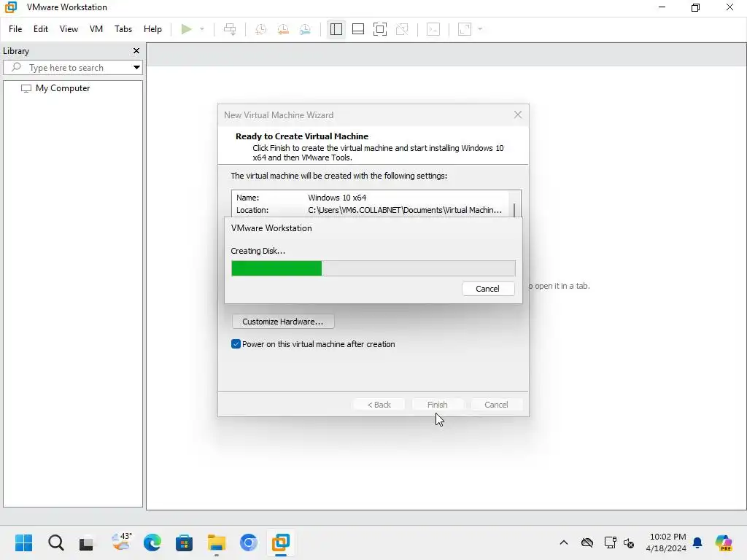Click the stretch guest display icon
The width and height of the screenshot is (747, 560).
click(x=465, y=29)
